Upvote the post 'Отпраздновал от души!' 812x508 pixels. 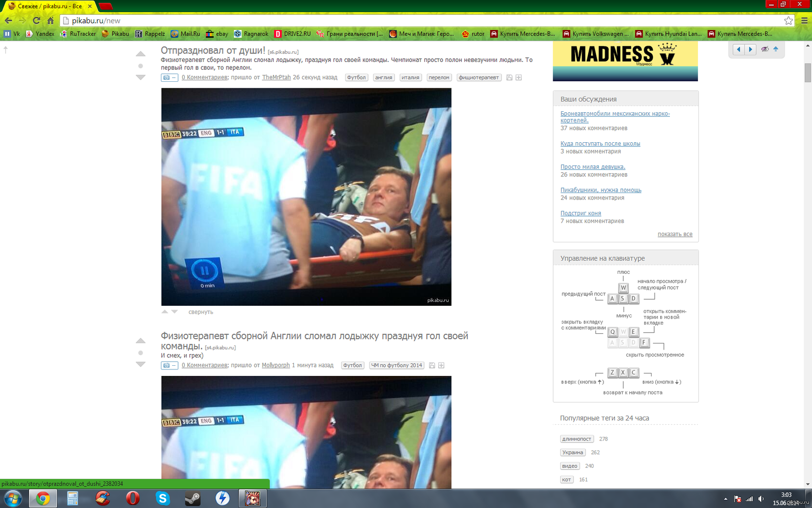(141, 54)
